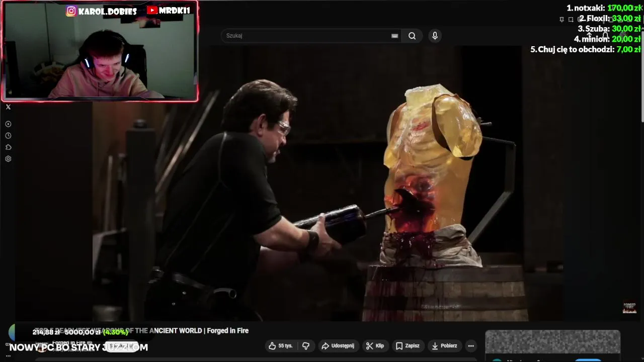Click the upload arrow icon at top right
The width and height of the screenshot is (644, 362).
click(589, 36)
